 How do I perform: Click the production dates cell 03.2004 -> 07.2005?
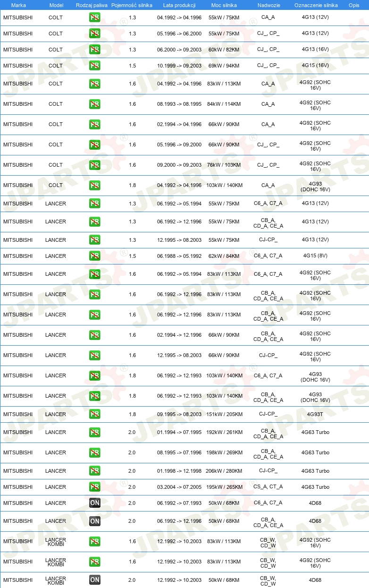(x=179, y=487)
